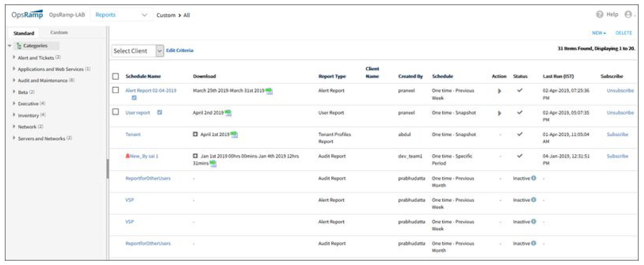Check the User report row checkbox
The image size is (644, 265).
pos(116,112)
